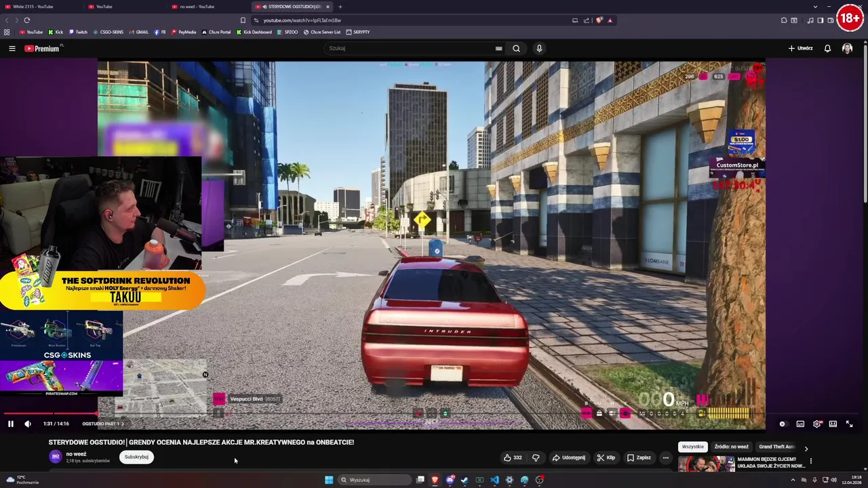Open the Kick Dashboard bookmark

(254, 32)
